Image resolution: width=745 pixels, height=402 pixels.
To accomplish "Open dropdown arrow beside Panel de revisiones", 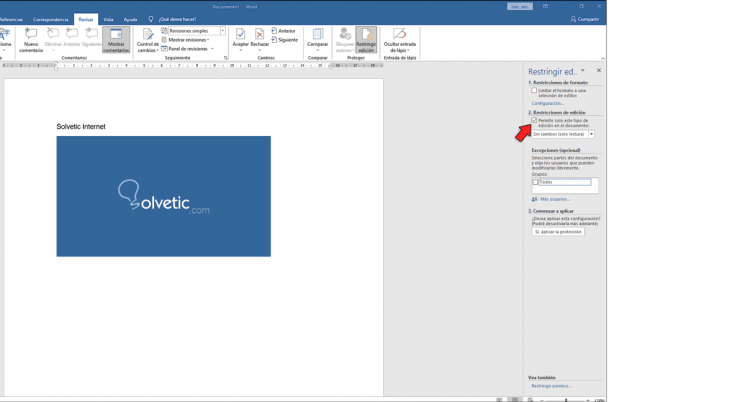I will pyautogui.click(x=212, y=49).
